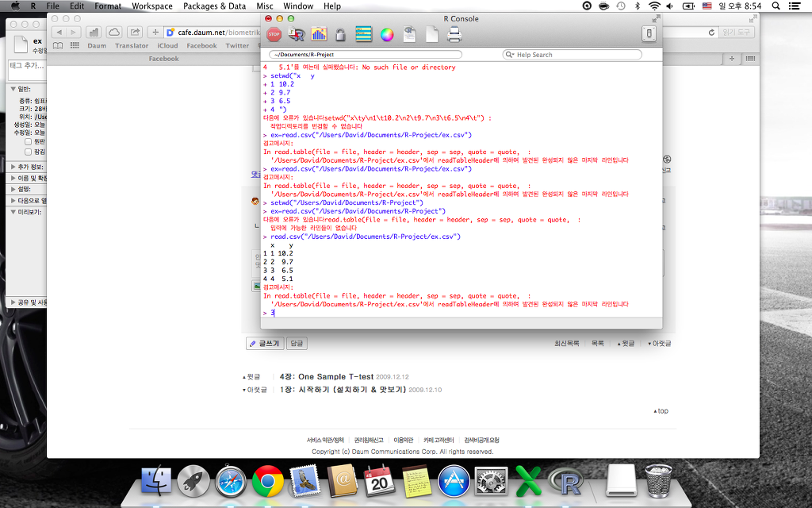Click the source script R icon

click(297, 34)
